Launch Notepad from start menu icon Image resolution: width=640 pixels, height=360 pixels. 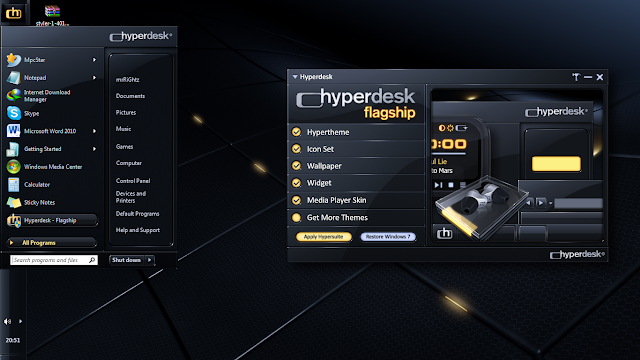click(x=13, y=78)
